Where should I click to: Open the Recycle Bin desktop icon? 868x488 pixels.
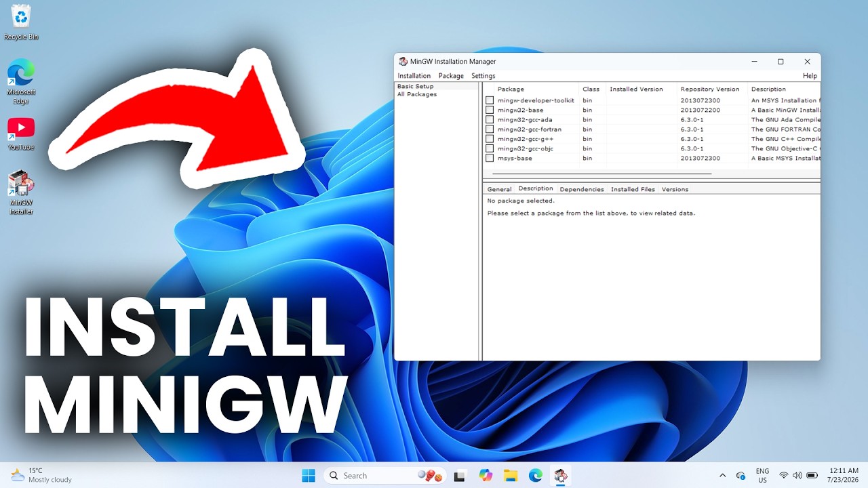[x=21, y=22]
